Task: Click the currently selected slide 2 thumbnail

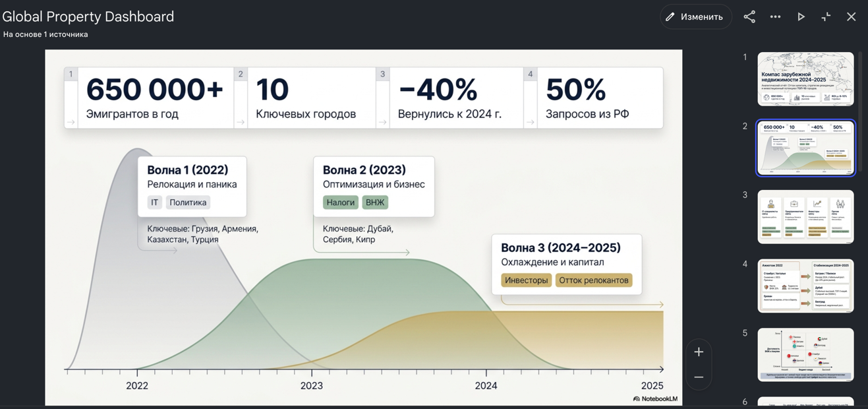Action: 805,148
